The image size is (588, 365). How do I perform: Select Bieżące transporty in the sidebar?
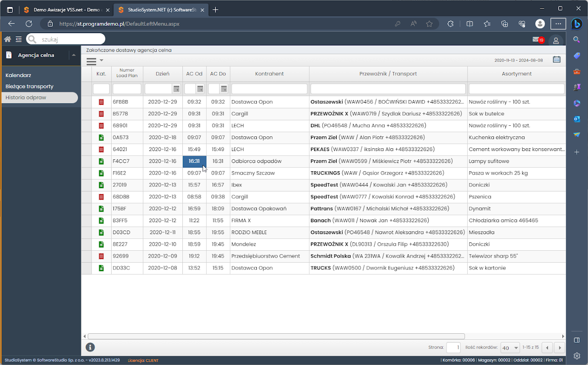click(x=29, y=86)
